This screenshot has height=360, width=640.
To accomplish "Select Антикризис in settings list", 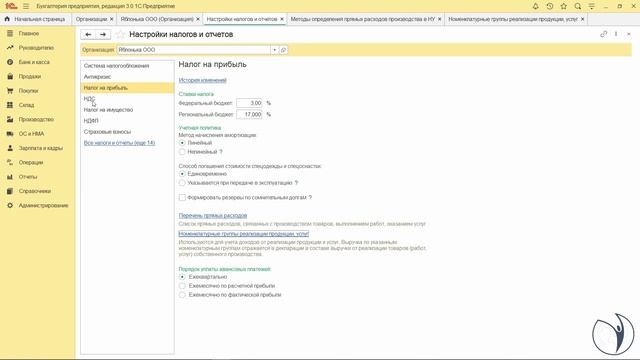I will pyautogui.click(x=127, y=77).
